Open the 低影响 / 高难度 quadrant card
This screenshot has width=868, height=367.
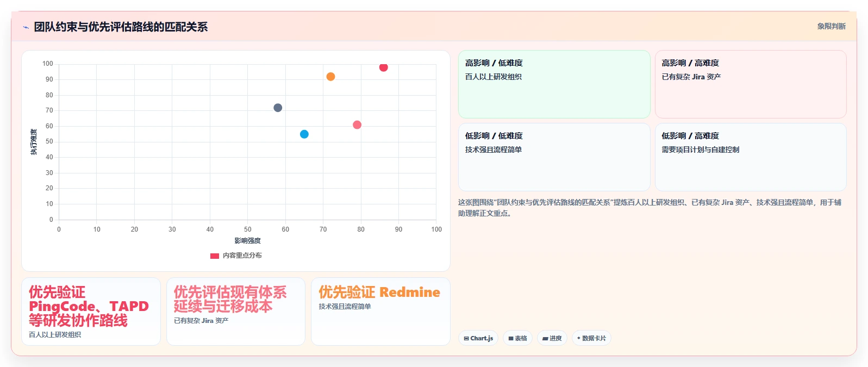(751, 157)
